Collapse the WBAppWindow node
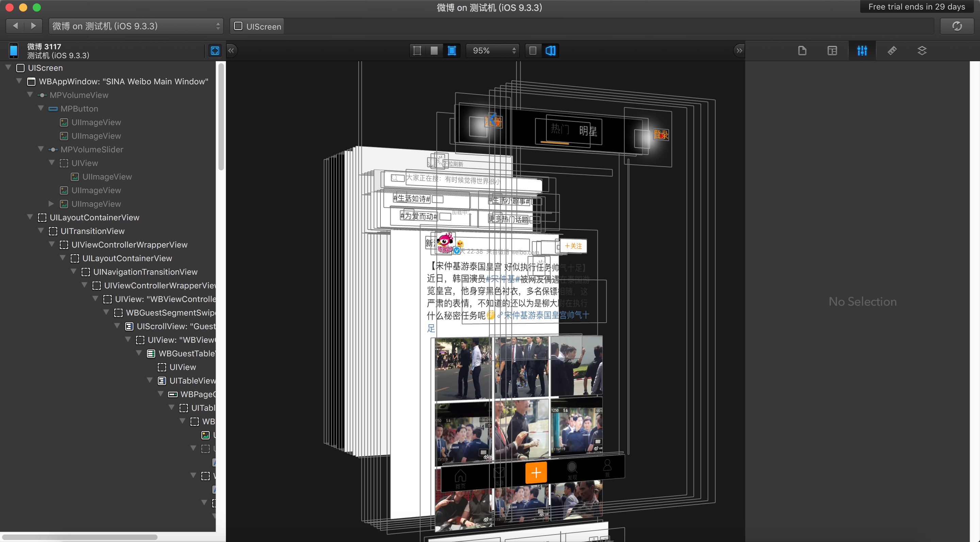The width and height of the screenshot is (980, 542). coord(19,81)
